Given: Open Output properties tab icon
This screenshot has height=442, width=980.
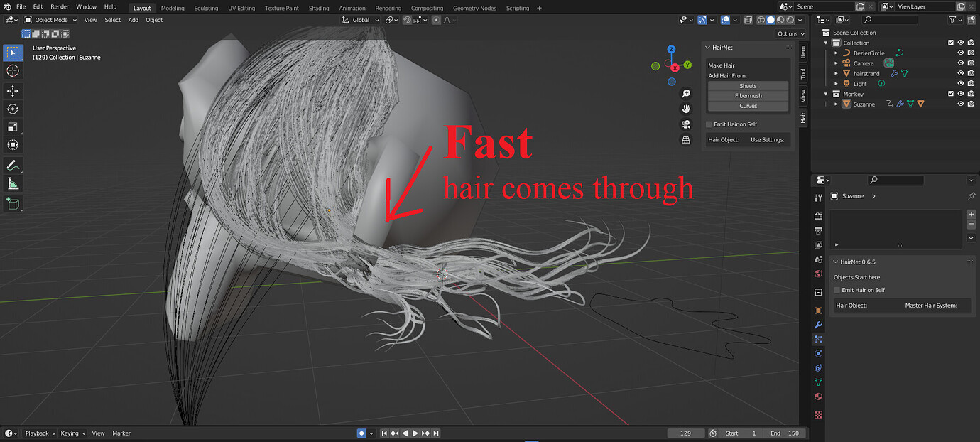Looking at the screenshot, I should (x=818, y=230).
